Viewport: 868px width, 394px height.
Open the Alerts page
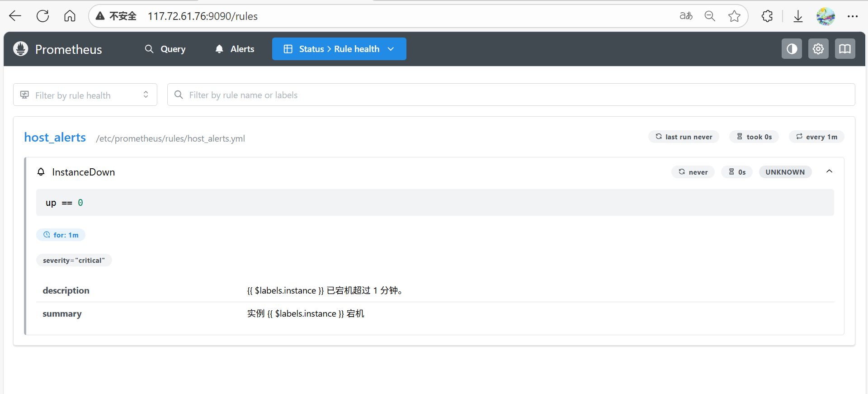tap(235, 49)
